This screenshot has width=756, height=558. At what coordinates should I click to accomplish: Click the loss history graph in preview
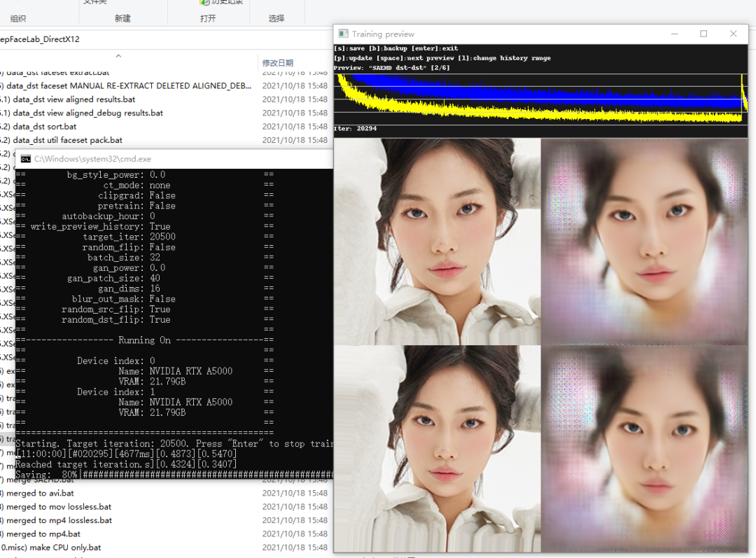point(539,98)
